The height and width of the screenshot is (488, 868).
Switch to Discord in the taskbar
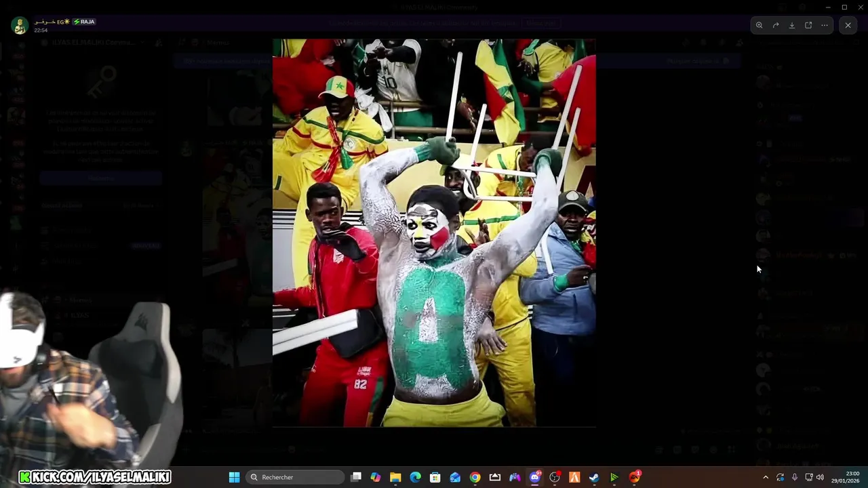point(534,477)
